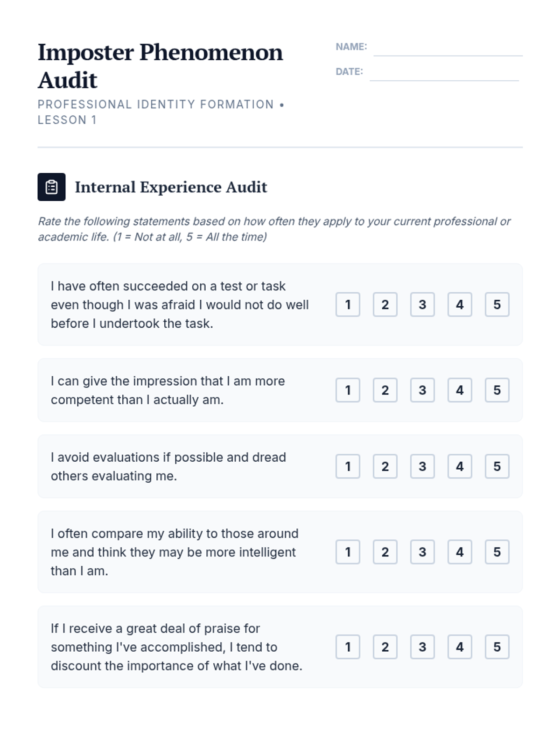Image resolution: width=560 pixels, height=747 pixels.
Task: Click the Name input line
Action: (448, 49)
